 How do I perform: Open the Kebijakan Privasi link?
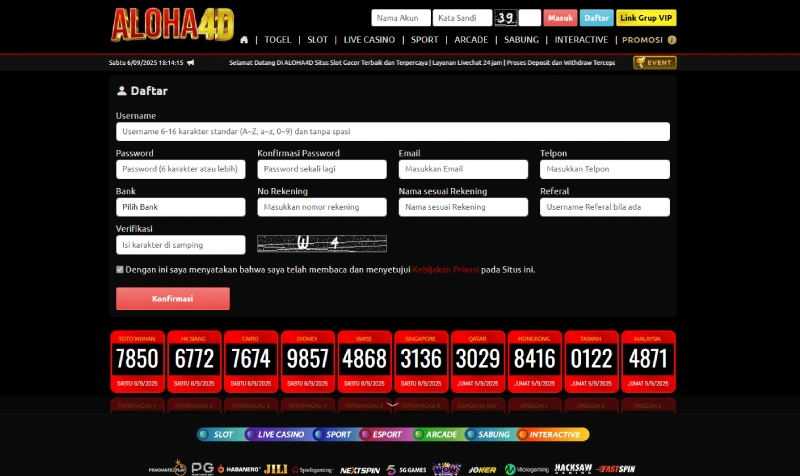click(x=444, y=269)
